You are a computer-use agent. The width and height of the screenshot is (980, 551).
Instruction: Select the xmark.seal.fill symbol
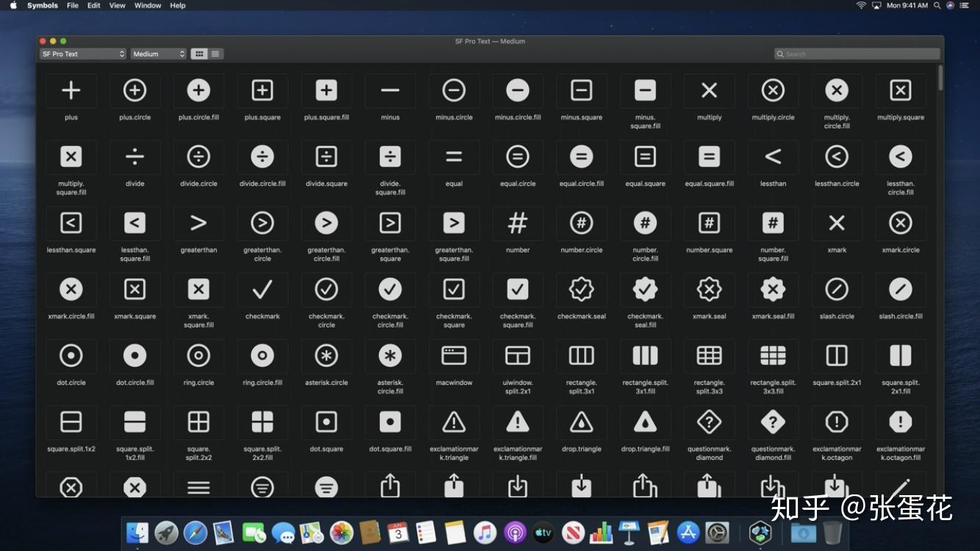tap(773, 289)
